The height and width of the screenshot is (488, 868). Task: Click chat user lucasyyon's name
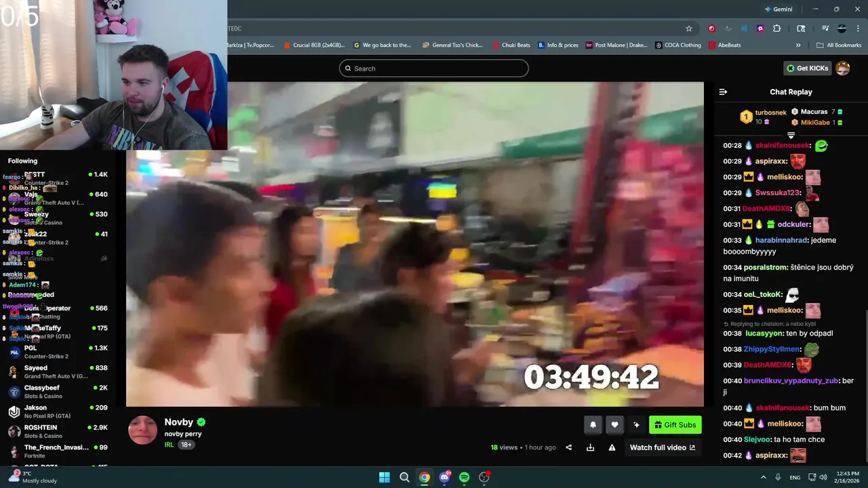(764, 333)
